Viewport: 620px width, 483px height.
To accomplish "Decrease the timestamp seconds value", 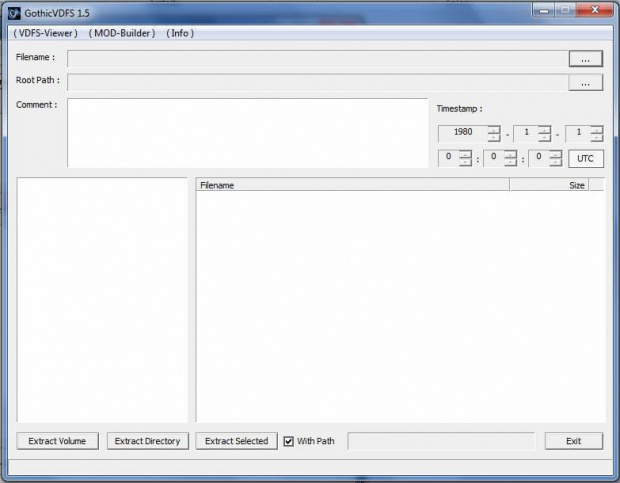I will click(x=555, y=162).
